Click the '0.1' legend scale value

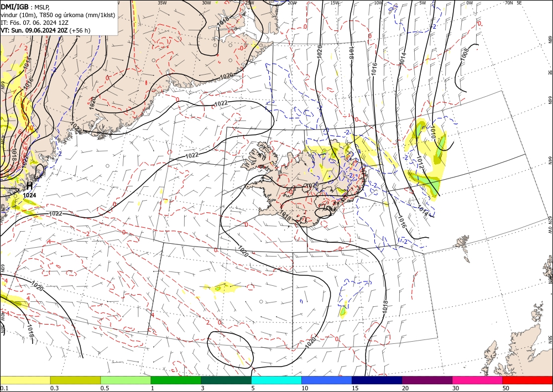click(3, 388)
